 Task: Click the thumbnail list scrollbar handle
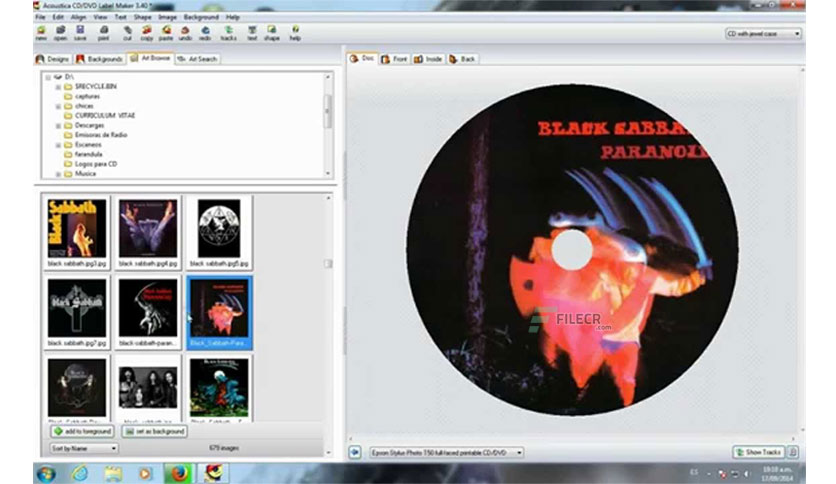coord(328,264)
